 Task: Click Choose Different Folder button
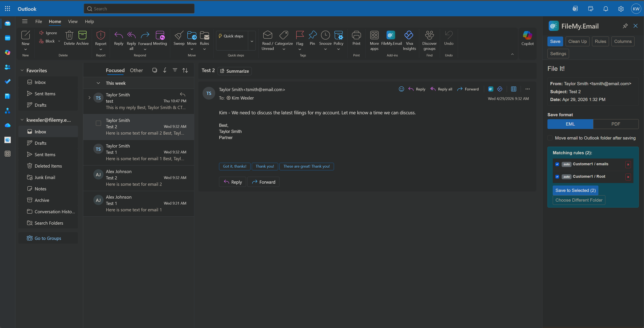579,200
